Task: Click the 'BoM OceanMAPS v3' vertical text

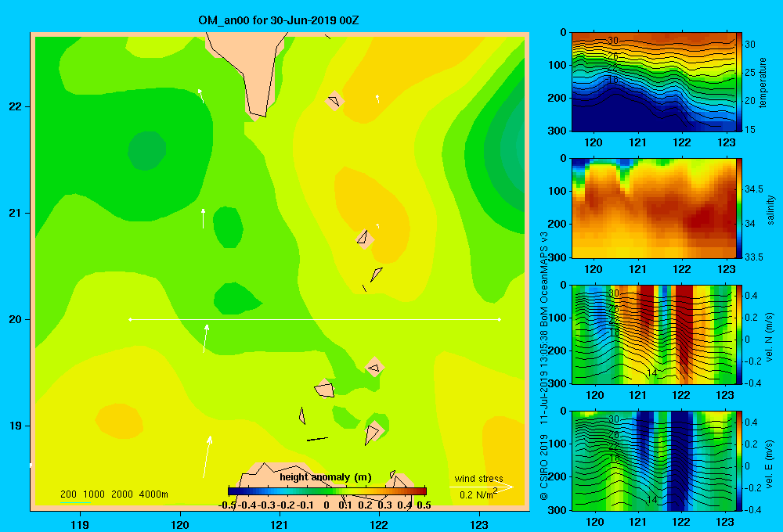Action: (544, 279)
